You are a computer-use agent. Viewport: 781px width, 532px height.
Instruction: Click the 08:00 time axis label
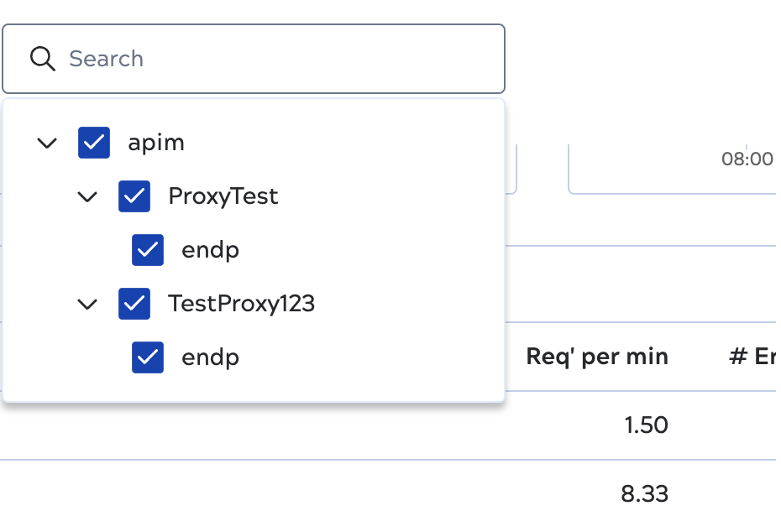point(747,159)
